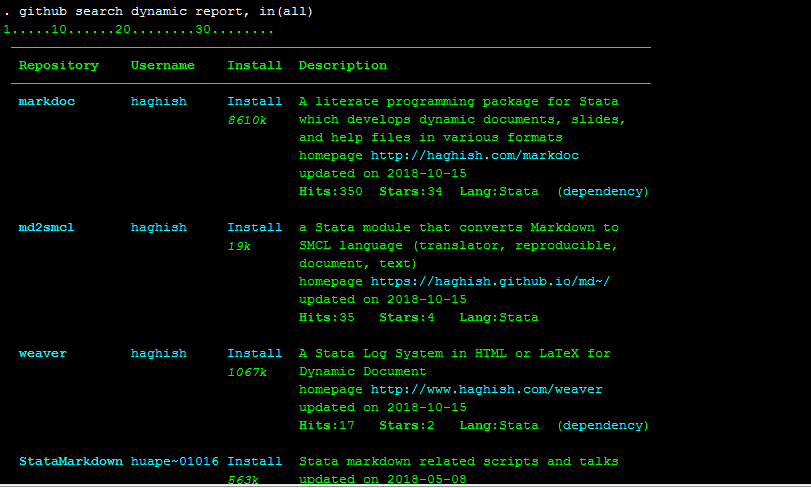Viewport: 811px width, 488px height.
Task: Click the Stars:4 text
Action: (x=407, y=317)
